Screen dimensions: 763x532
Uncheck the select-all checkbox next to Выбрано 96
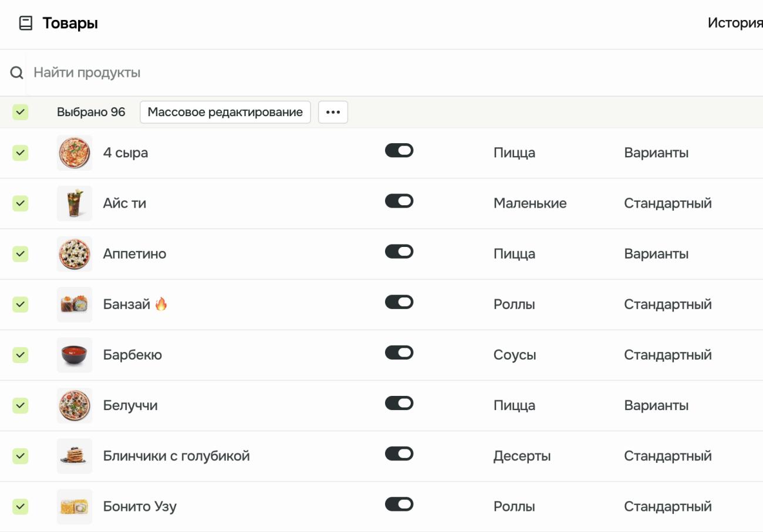[x=21, y=112]
